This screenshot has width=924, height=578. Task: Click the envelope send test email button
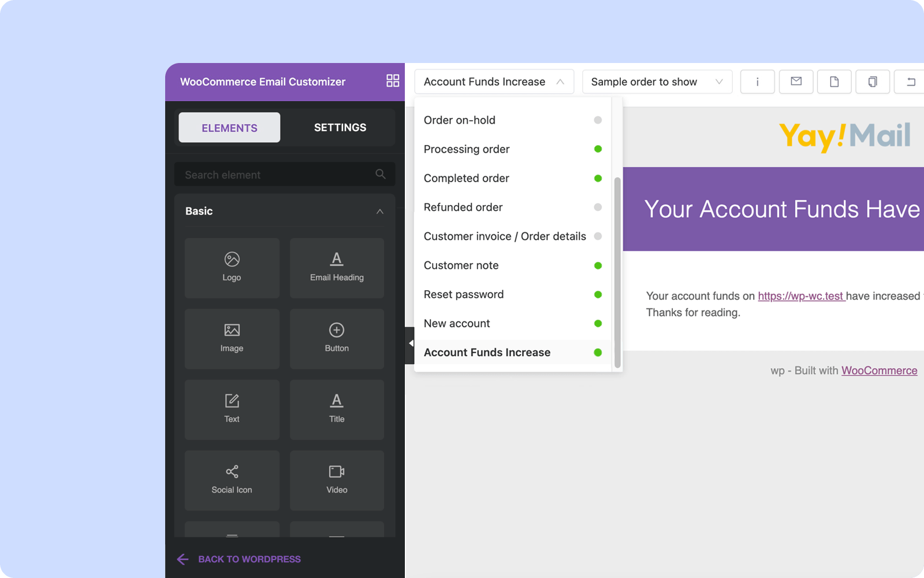[x=796, y=81]
